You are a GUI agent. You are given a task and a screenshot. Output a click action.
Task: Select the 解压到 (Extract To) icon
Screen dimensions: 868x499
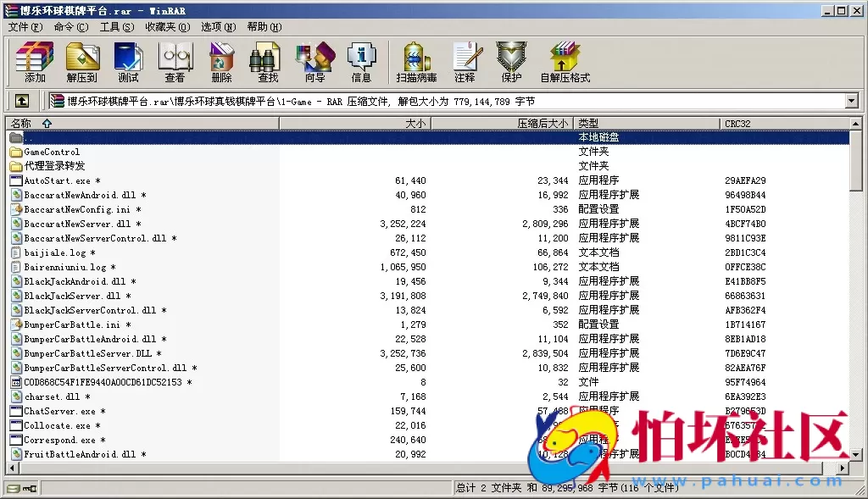coord(81,61)
